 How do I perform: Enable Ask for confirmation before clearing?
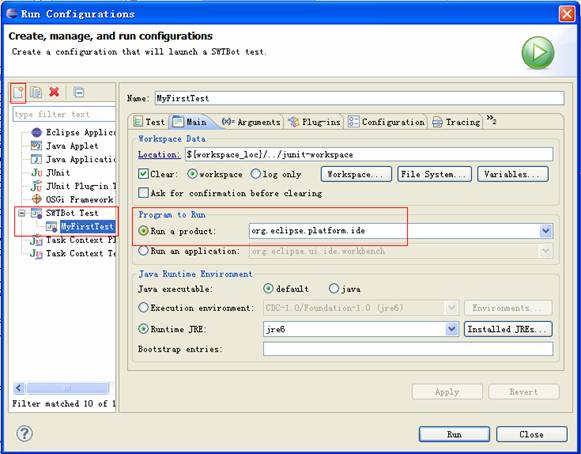143,193
